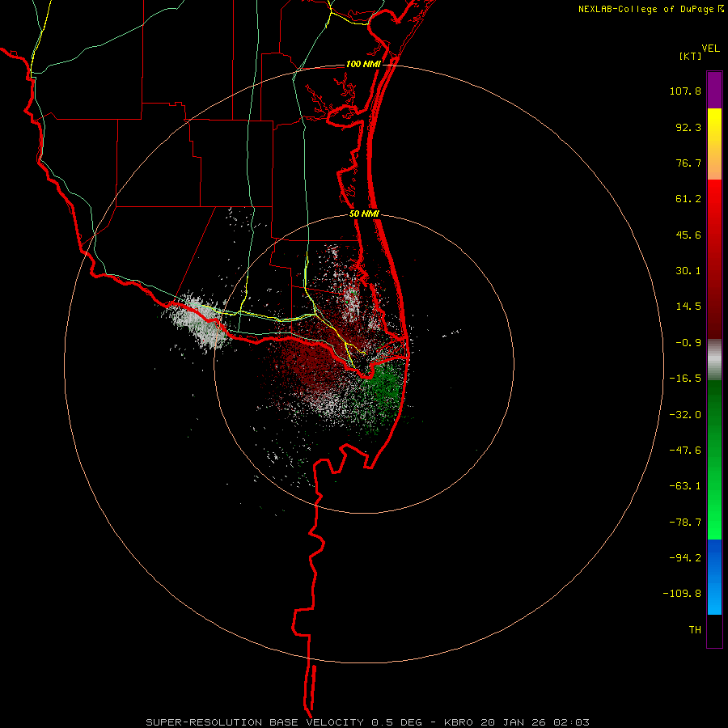Image resolution: width=728 pixels, height=728 pixels.
Task: Click the 100 NMI range ring label
Action: click(363, 64)
